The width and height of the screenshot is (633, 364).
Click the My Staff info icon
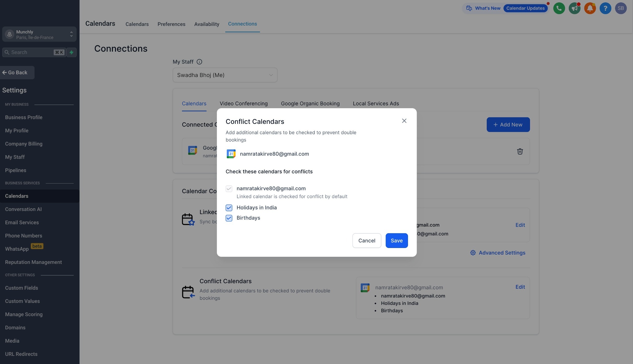tap(199, 62)
